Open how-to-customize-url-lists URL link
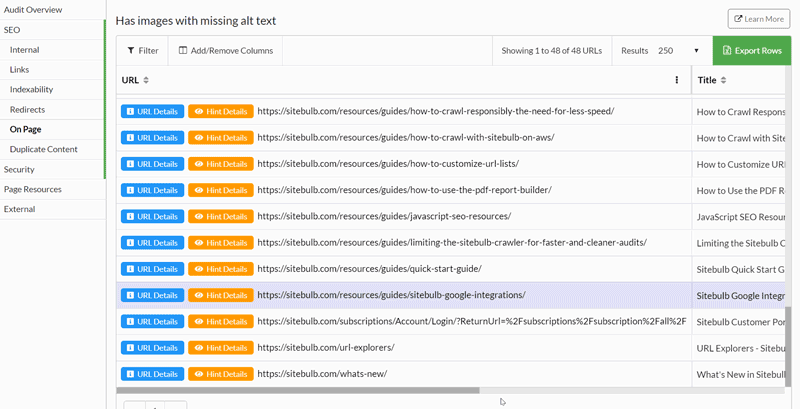Screen dimensions: 800x409 (x=388, y=164)
